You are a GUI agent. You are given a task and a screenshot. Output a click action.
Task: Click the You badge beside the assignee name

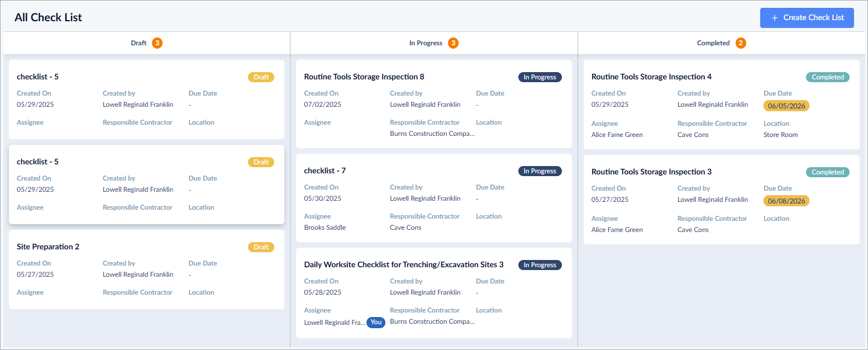[376, 322]
